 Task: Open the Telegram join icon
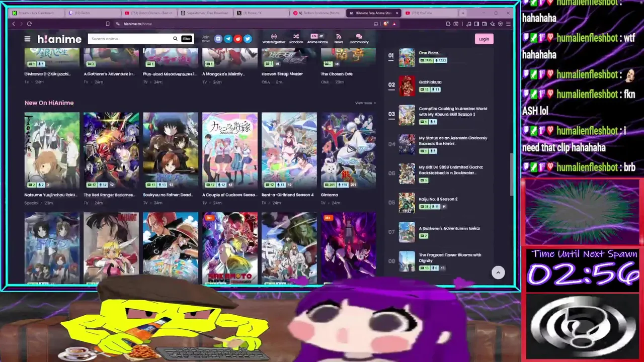[228, 39]
